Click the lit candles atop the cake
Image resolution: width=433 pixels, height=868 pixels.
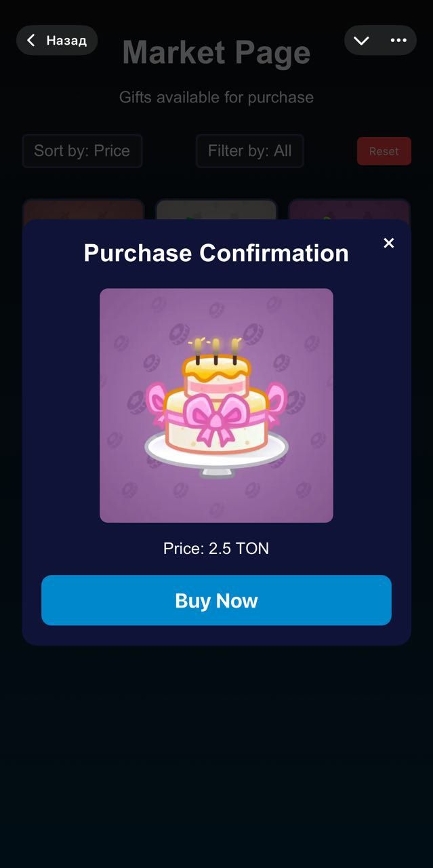click(x=216, y=350)
